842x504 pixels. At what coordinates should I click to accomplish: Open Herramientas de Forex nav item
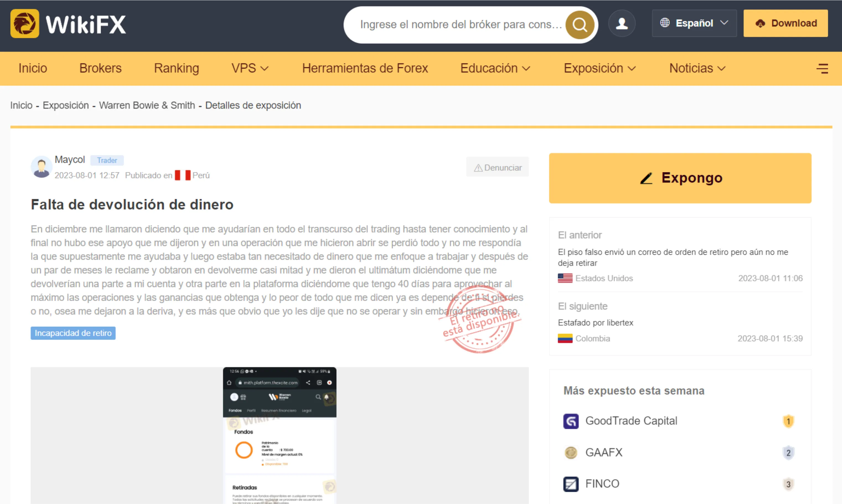[365, 68]
